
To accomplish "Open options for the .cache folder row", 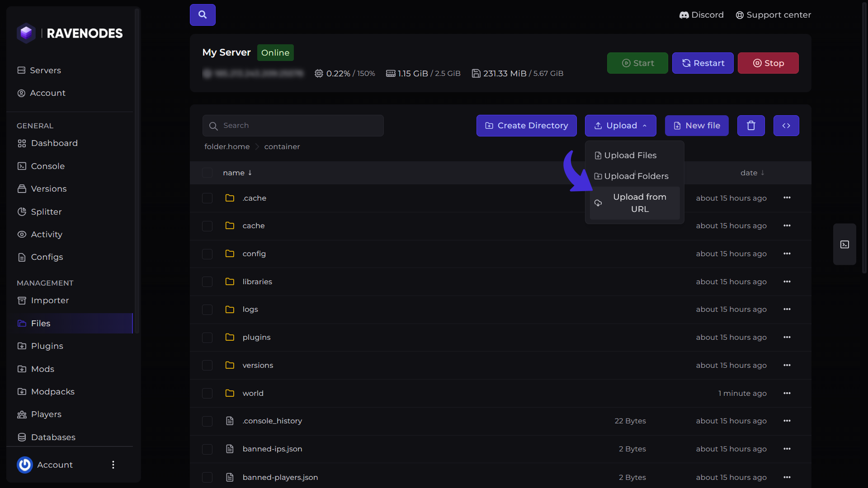I will click(787, 198).
